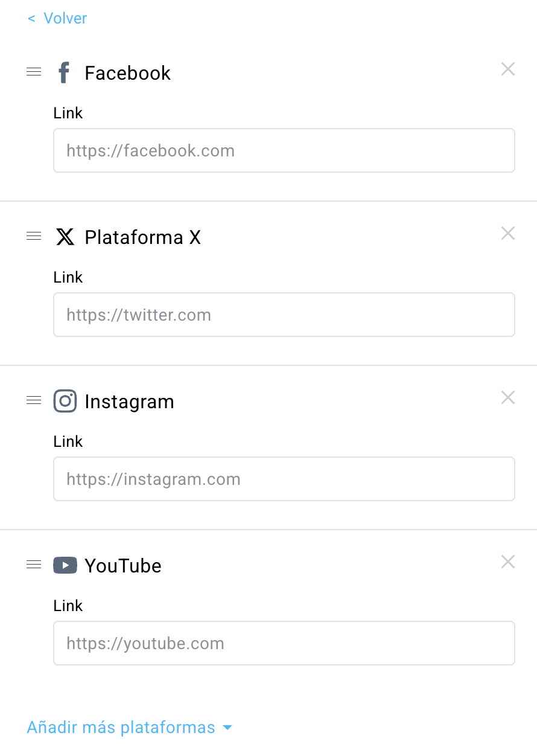Image resolution: width=537 pixels, height=756 pixels.
Task: Focus the YouTube link input field
Action: [x=284, y=643]
